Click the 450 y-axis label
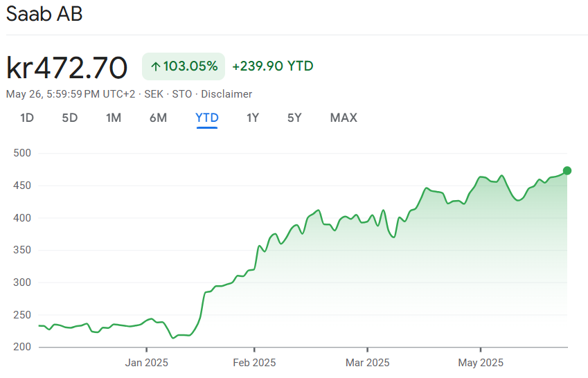Viewport: 588px width, 378px height. pyautogui.click(x=22, y=186)
